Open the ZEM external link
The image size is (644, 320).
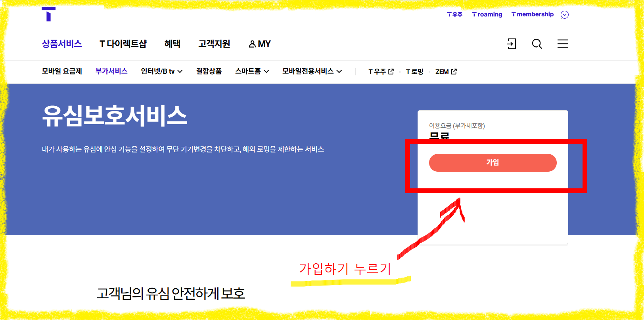tap(446, 72)
